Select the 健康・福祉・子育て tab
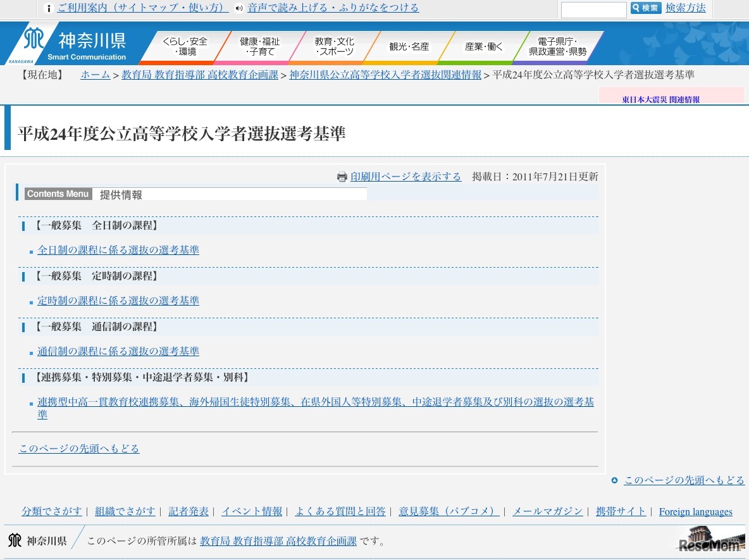The height and width of the screenshot is (560, 749). tap(259, 45)
